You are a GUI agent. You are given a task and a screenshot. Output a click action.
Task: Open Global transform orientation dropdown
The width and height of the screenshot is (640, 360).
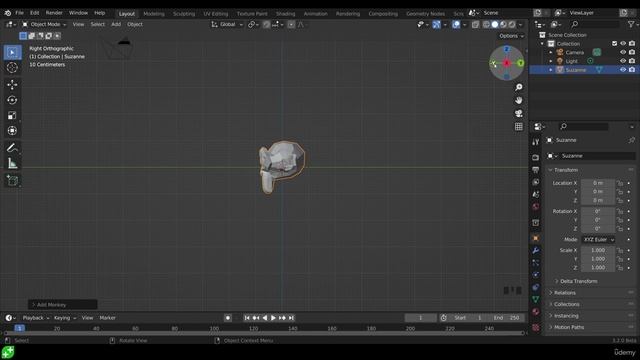pyautogui.click(x=227, y=24)
